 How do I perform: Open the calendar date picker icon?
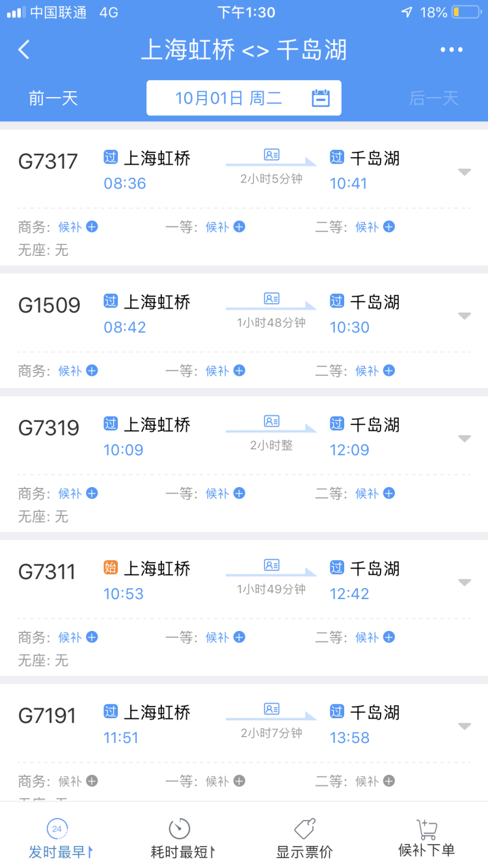321,98
